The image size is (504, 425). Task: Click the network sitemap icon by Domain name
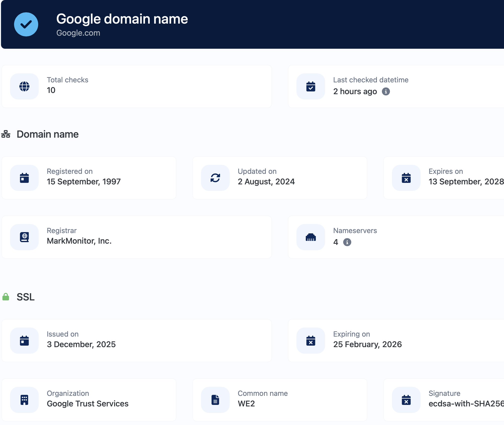(6, 134)
